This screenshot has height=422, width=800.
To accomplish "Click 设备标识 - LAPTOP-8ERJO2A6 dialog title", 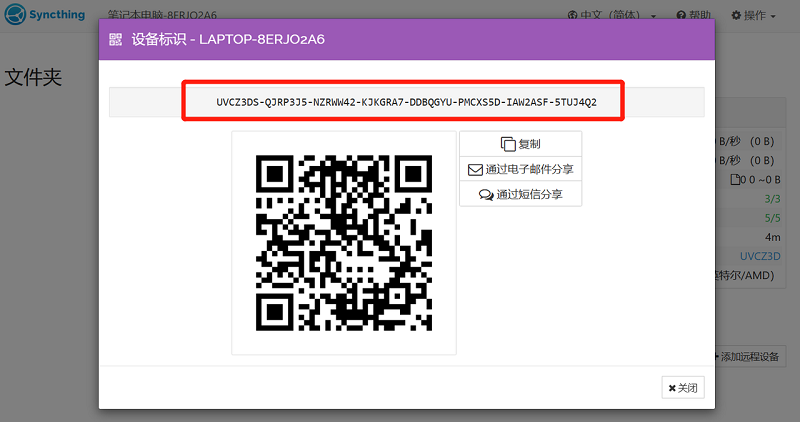I will [228, 39].
